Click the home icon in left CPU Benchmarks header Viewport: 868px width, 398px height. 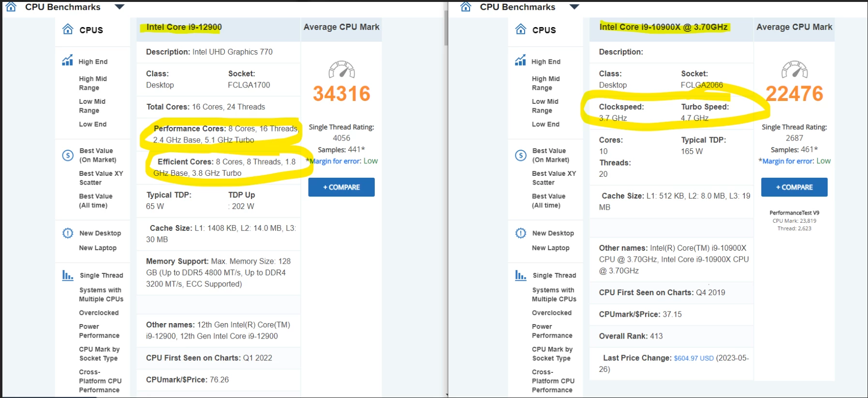[11, 7]
